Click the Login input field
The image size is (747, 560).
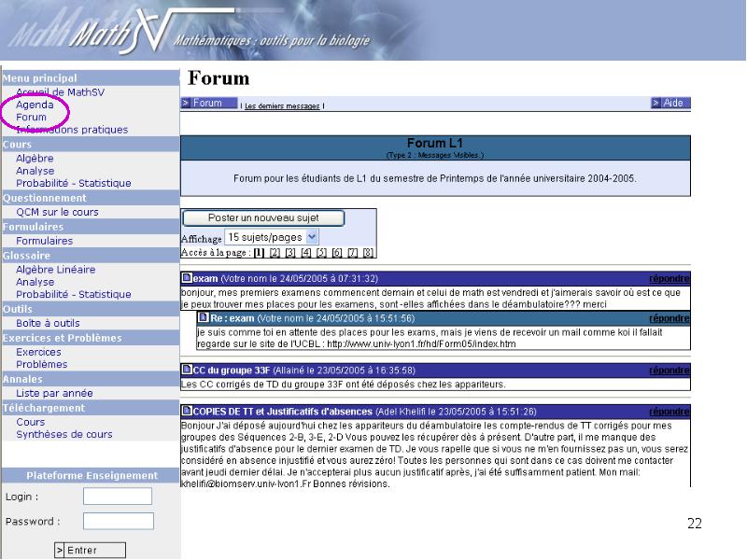pos(118,496)
